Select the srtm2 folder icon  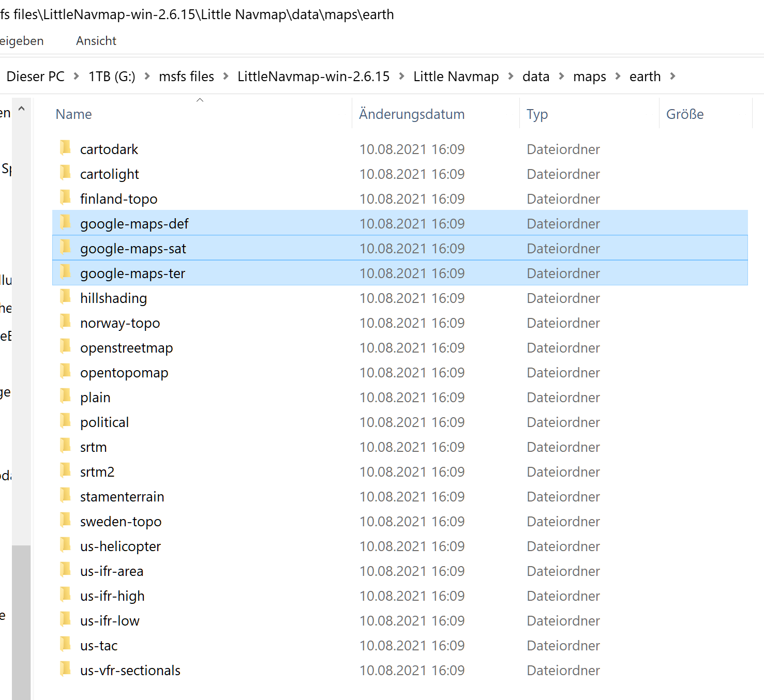click(65, 470)
